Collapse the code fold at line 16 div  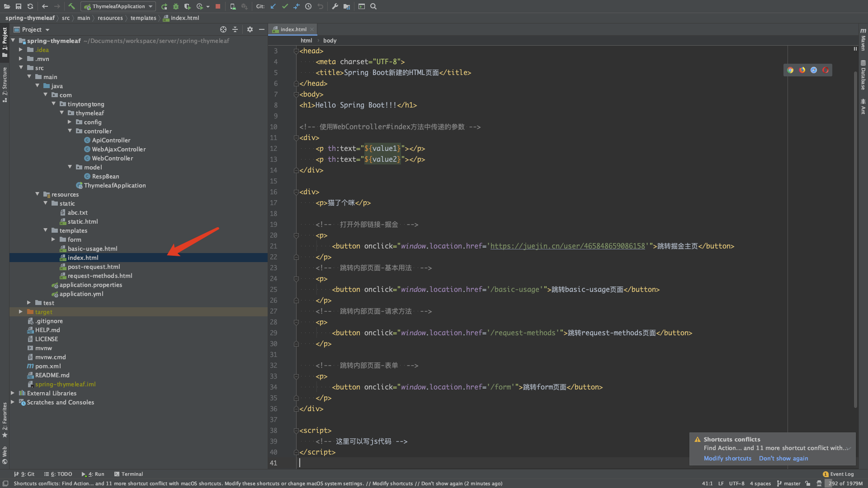[296, 192]
